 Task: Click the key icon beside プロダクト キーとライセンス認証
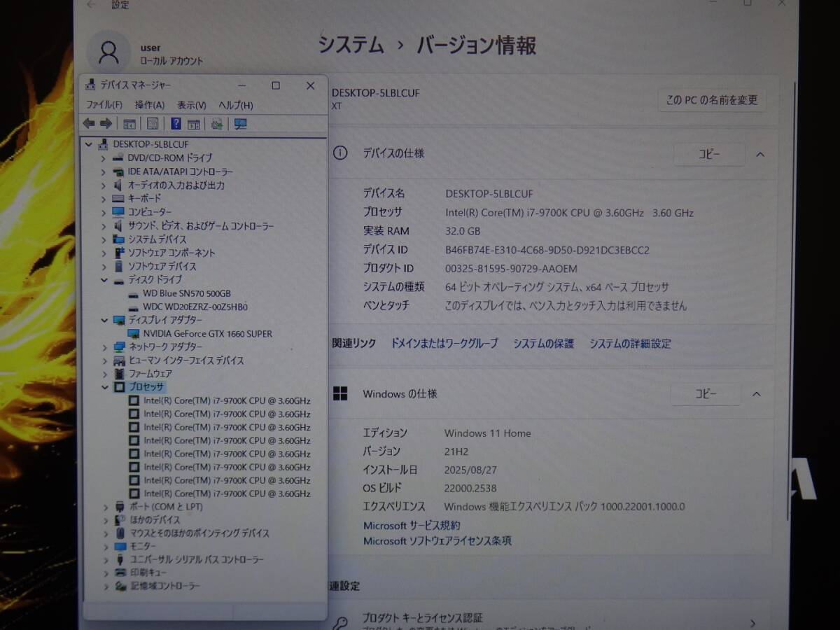(339, 622)
